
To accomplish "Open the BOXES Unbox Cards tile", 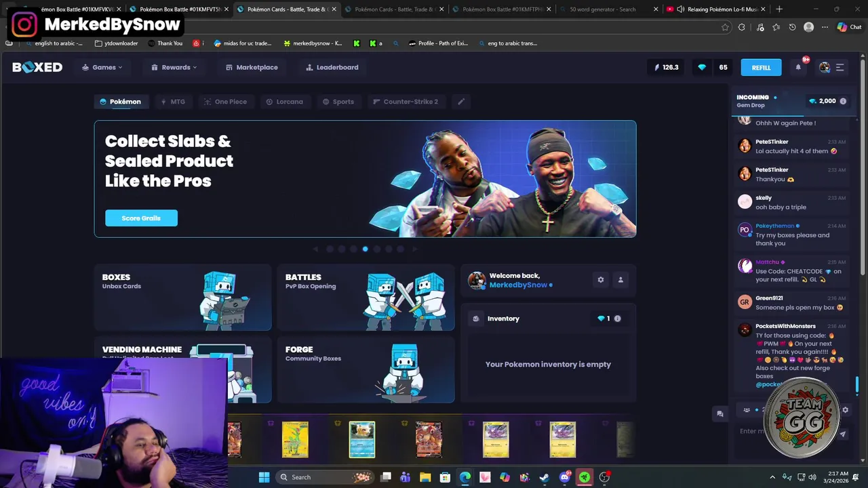I will pyautogui.click(x=183, y=298).
